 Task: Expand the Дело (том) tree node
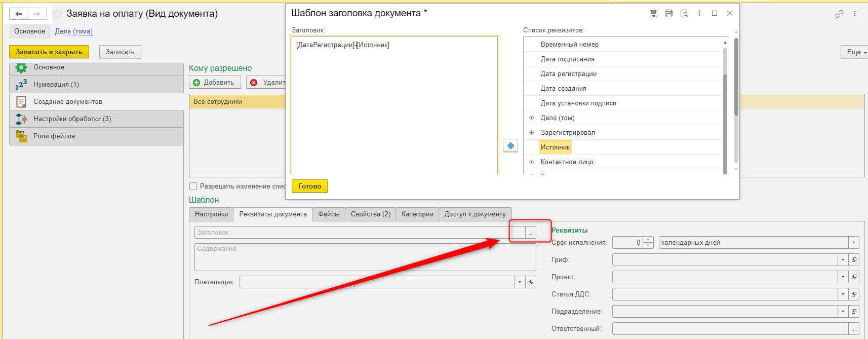[531, 118]
